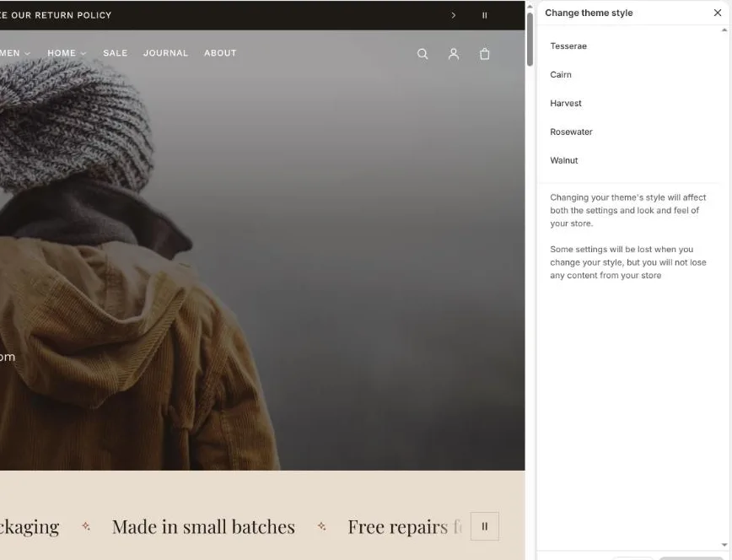Screen dimensions: 732x560
Task: Click the style panel scroll-up arrow
Action: (724, 30)
